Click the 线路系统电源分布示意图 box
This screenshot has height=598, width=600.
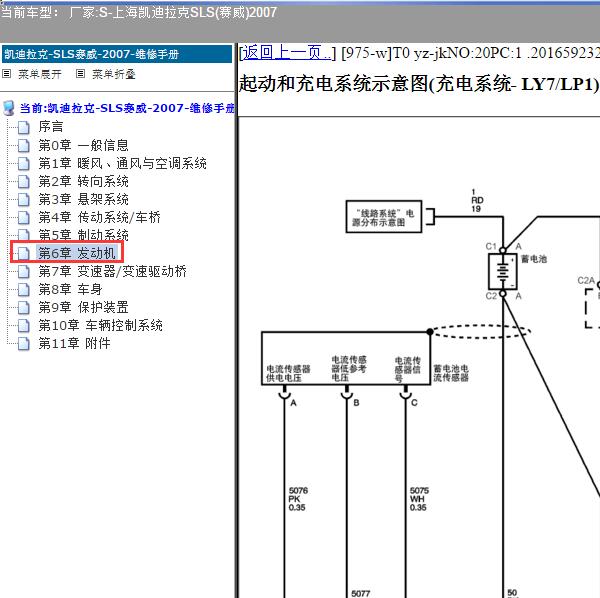(x=384, y=217)
